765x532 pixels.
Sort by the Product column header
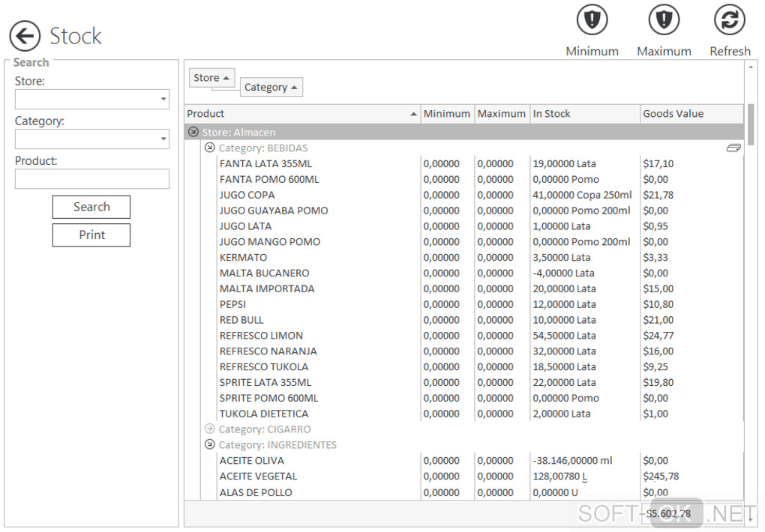pyautogui.click(x=302, y=114)
